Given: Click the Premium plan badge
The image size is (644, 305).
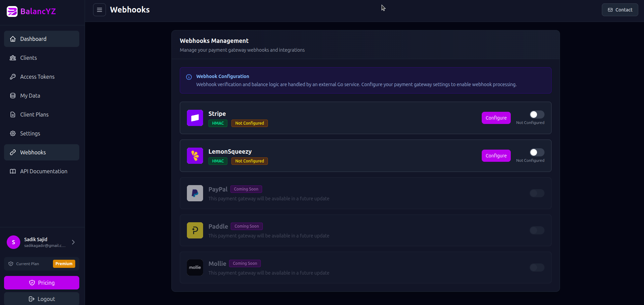Looking at the screenshot, I should (64, 263).
